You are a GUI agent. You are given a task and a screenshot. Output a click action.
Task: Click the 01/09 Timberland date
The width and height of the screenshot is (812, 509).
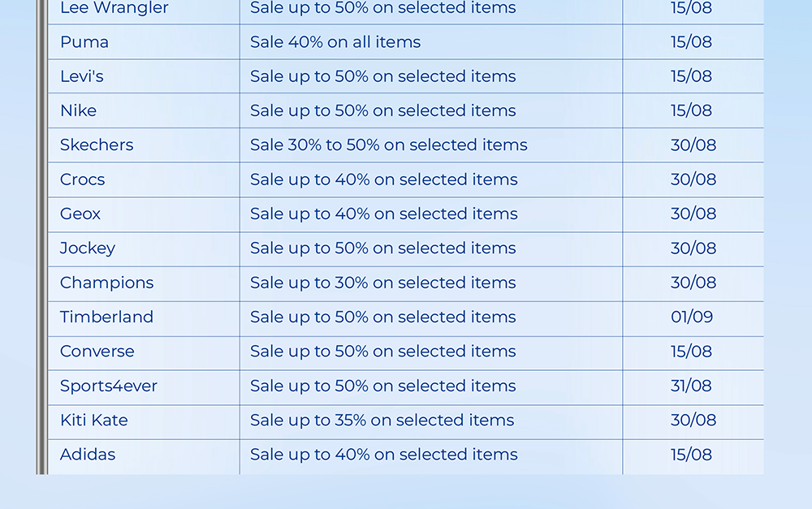(x=692, y=317)
